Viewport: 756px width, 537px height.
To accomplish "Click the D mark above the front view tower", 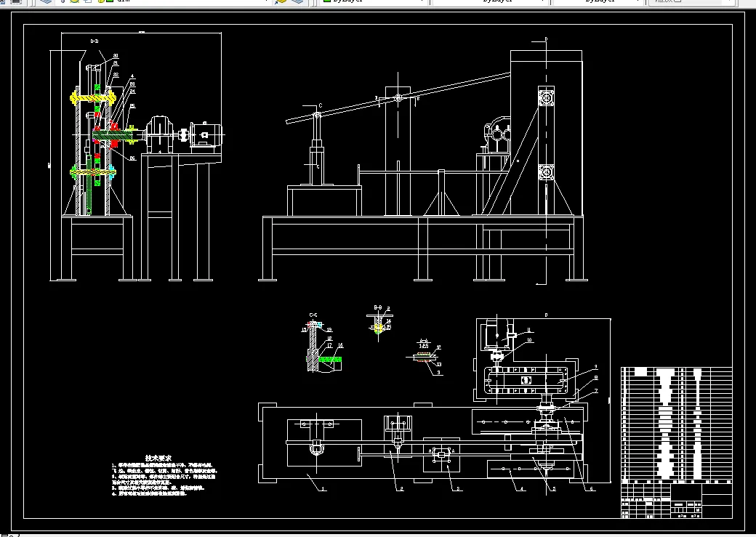I will click(x=546, y=39).
